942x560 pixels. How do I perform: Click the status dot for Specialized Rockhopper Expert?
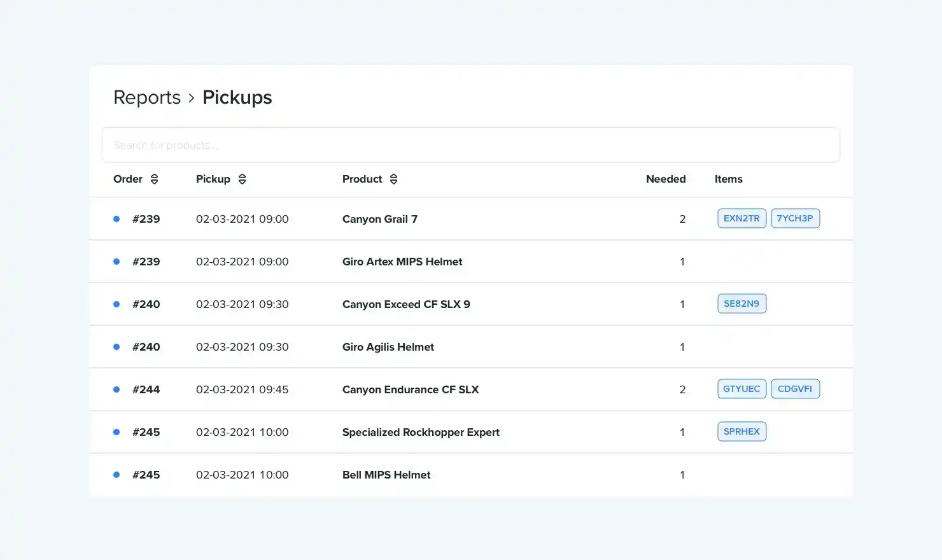pos(116,431)
